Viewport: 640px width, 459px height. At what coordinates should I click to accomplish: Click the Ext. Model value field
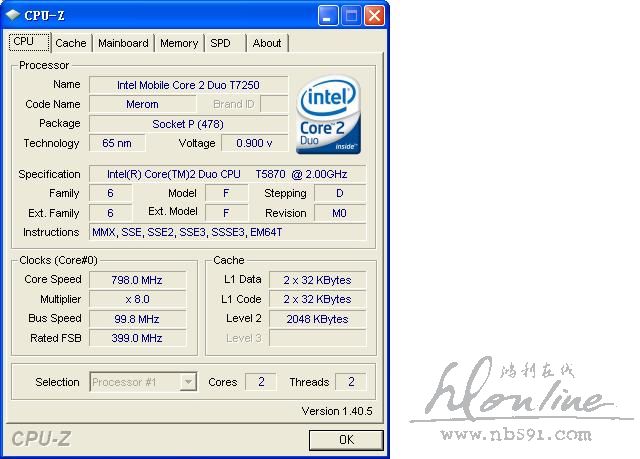(227, 213)
